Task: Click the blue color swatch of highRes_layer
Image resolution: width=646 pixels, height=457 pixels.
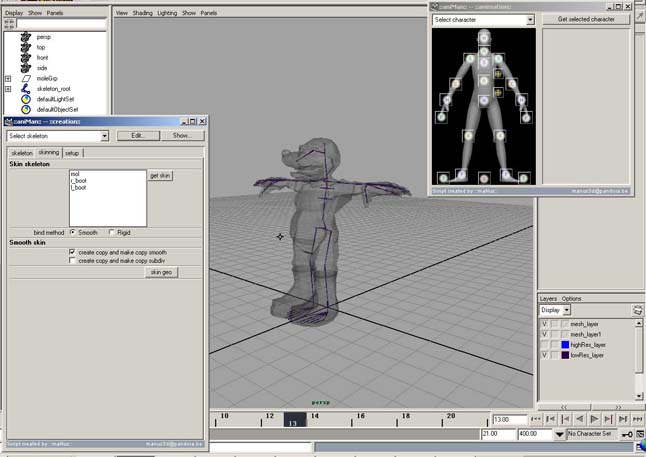Action: (565, 345)
